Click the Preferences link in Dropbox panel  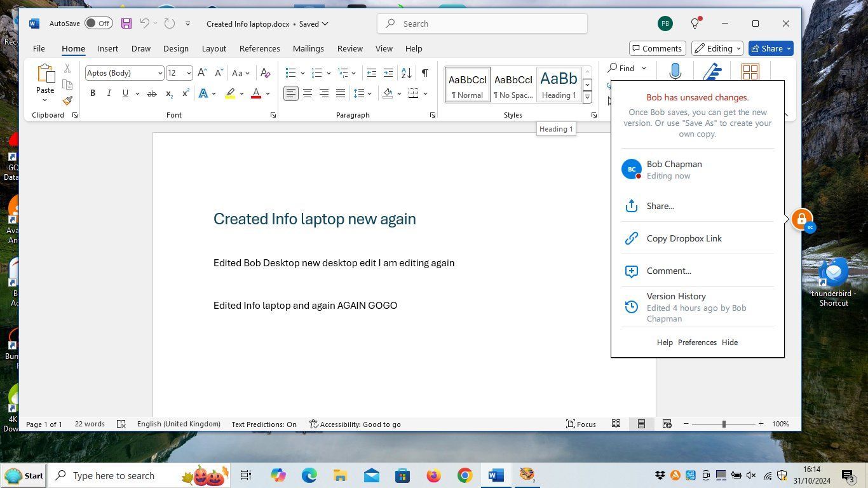pyautogui.click(x=696, y=342)
